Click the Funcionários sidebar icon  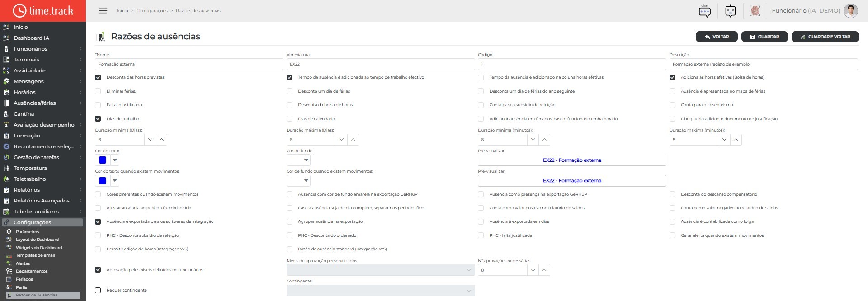click(6, 49)
